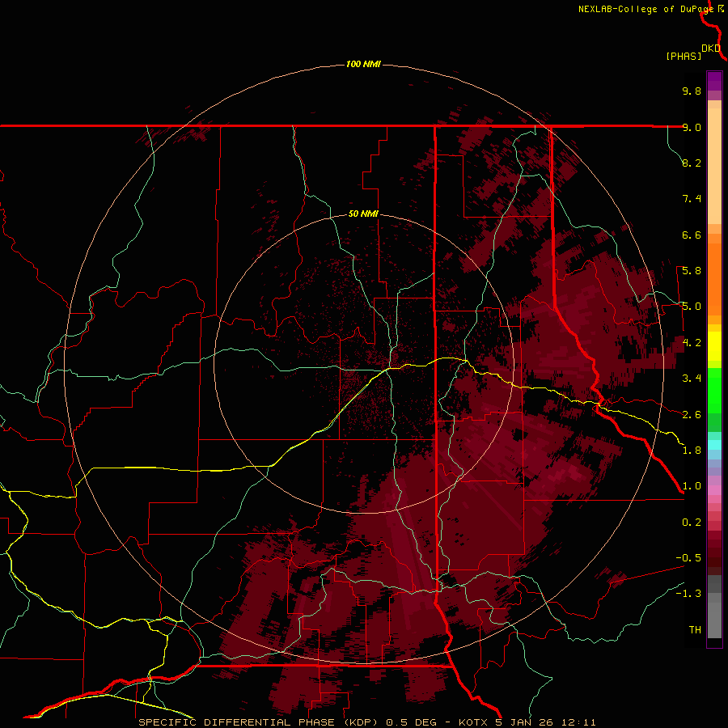Click the 7.4 value on color scale
This screenshot has height=728, width=728.
[x=692, y=199]
